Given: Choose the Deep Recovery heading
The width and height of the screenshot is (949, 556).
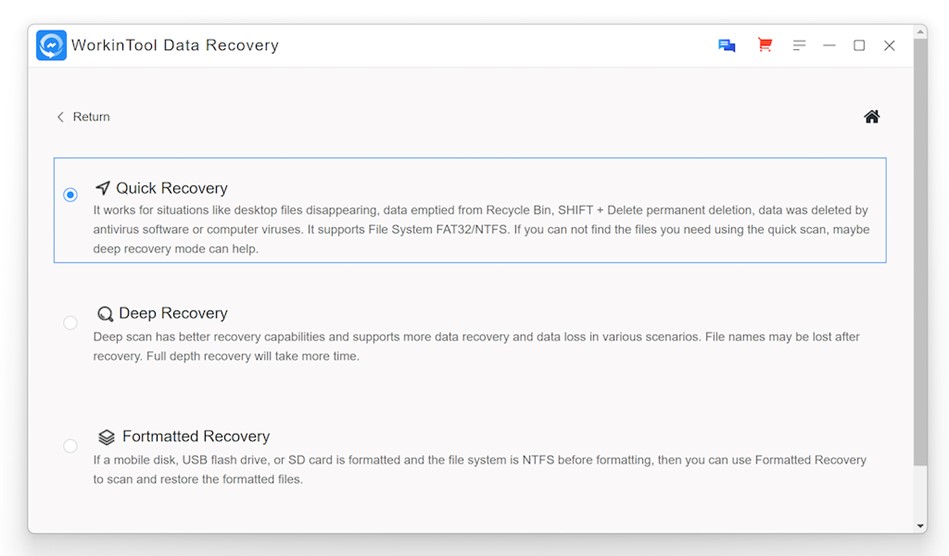Looking at the screenshot, I should pyautogui.click(x=173, y=313).
